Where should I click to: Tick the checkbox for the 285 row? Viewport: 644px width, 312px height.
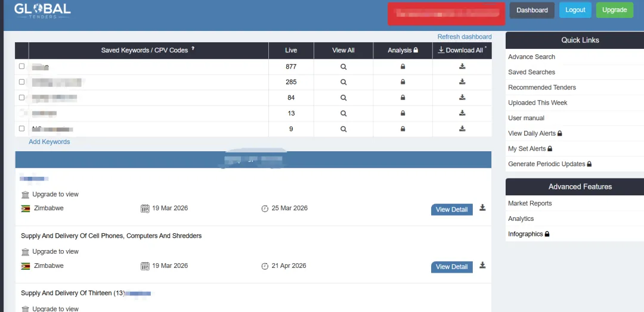[x=22, y=82]
